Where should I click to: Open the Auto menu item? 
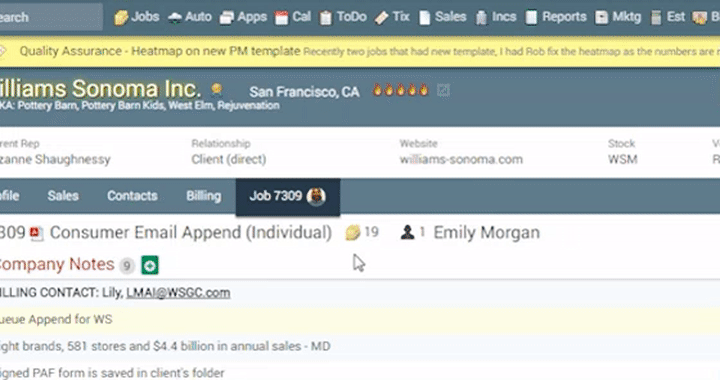pos(190,17)
